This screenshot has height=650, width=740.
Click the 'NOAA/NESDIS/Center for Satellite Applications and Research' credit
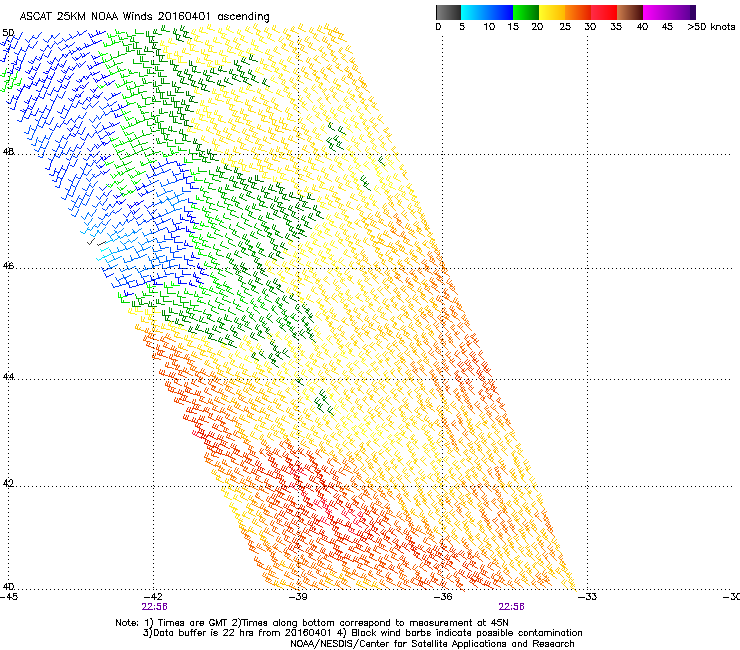tap(432, 644)
